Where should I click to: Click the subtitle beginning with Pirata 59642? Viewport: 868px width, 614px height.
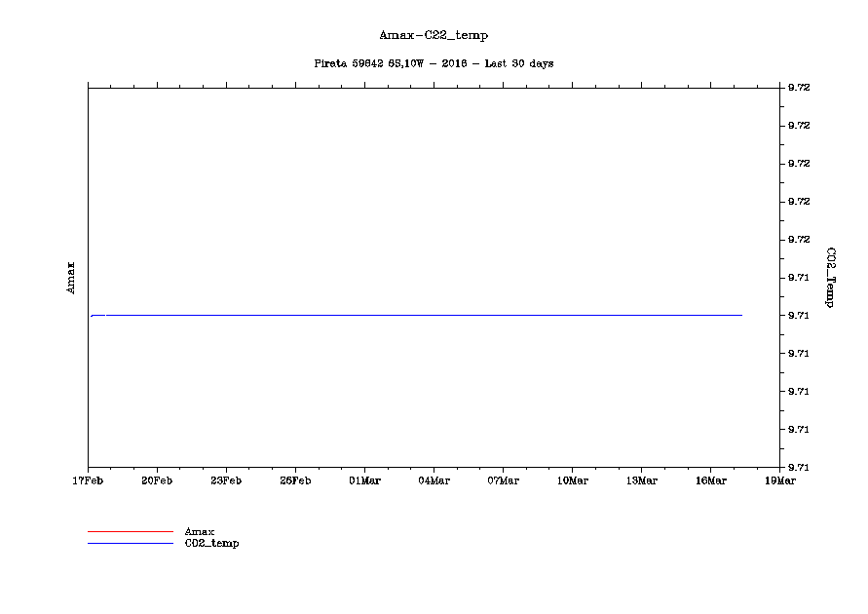click(434, 63)
